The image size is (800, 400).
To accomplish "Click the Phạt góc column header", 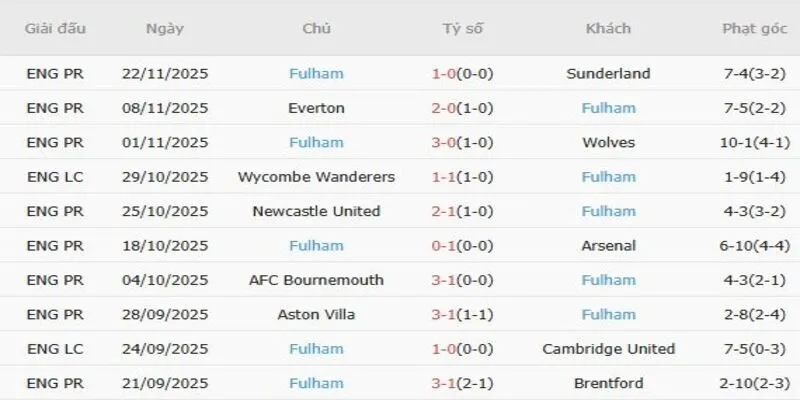I will click(x=755, y=28).
